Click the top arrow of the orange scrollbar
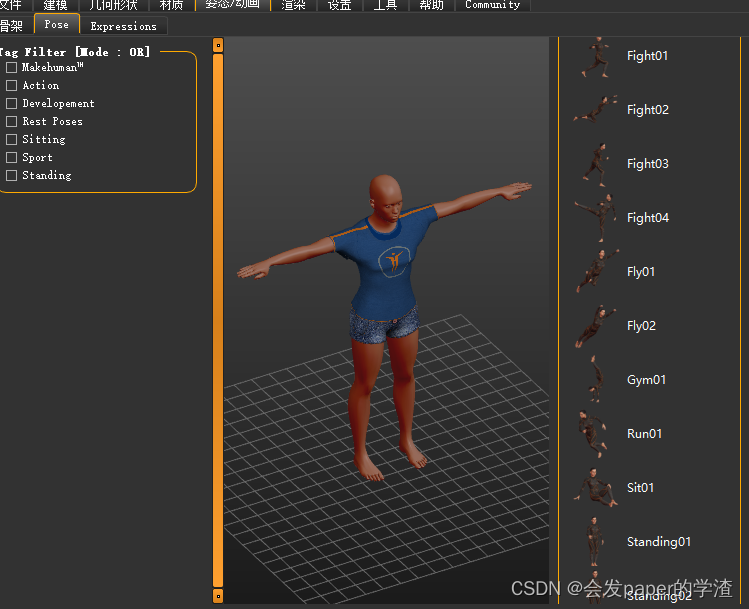749x609 pixels. click(x=218, y=45)
